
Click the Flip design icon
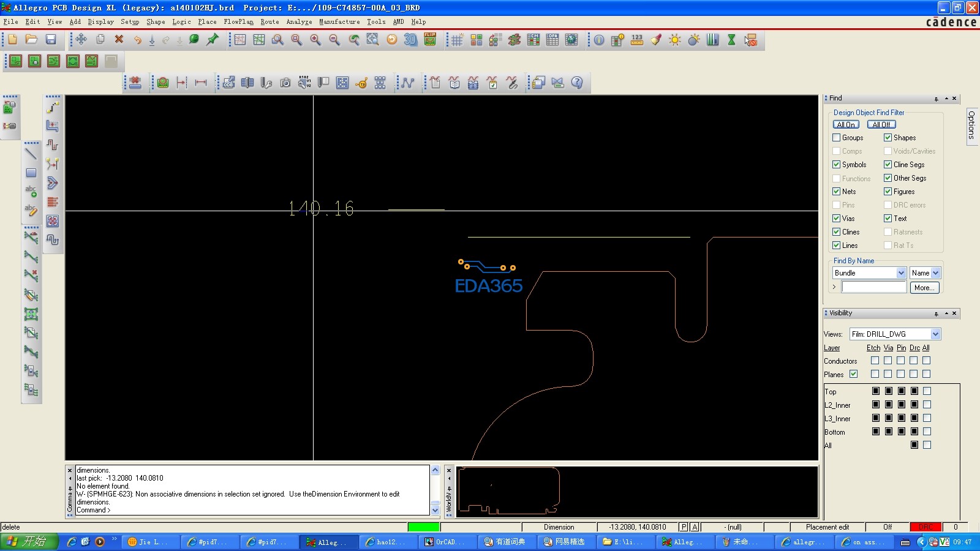430,40
